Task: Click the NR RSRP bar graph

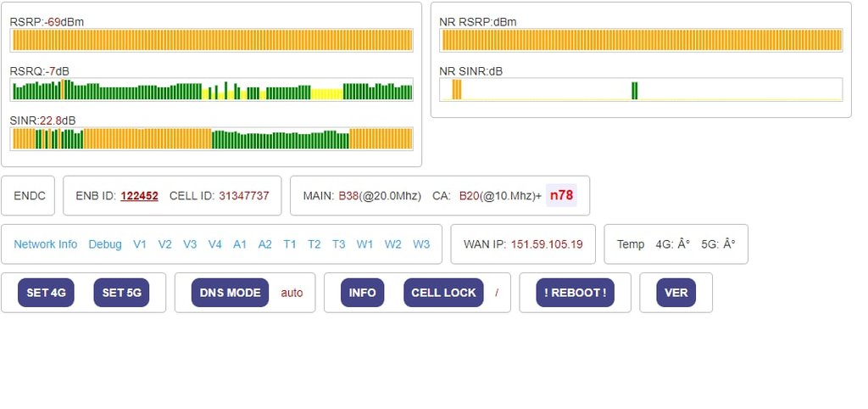Action: click(641, 40)
